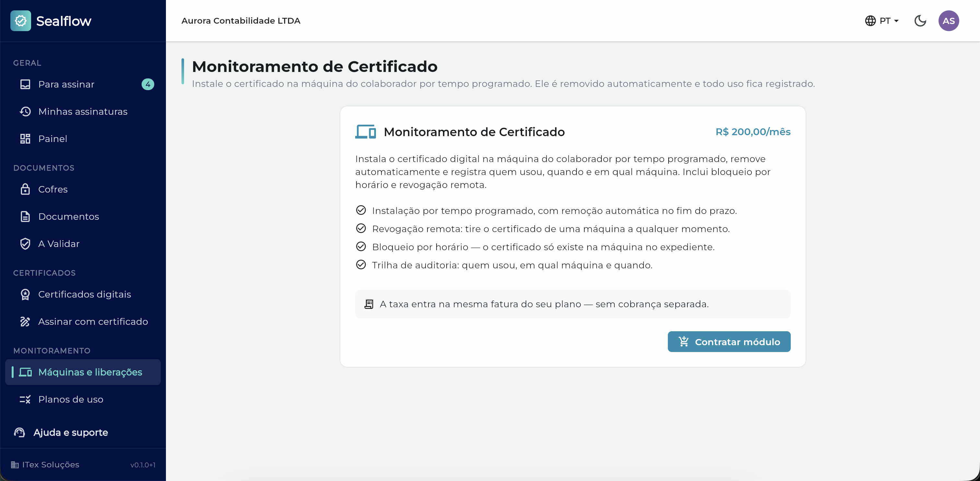Image resolution: width=980 pixels, height=481 pixels.
Task: Click the ITex Soluções building icon
Action: click(x=15, y=465)
